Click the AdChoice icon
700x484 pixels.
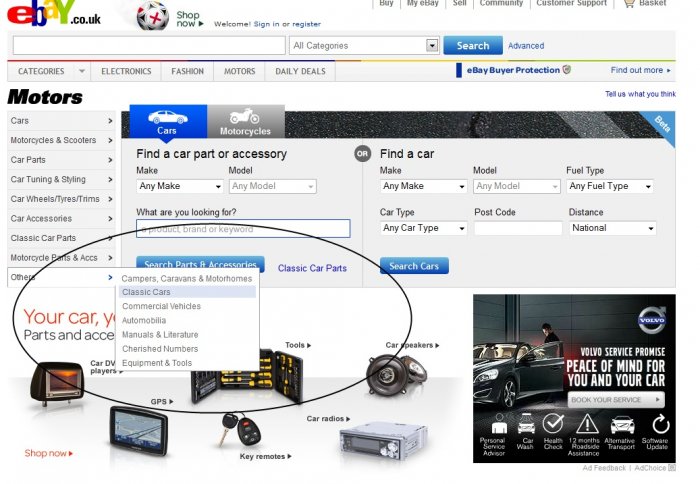672,468
